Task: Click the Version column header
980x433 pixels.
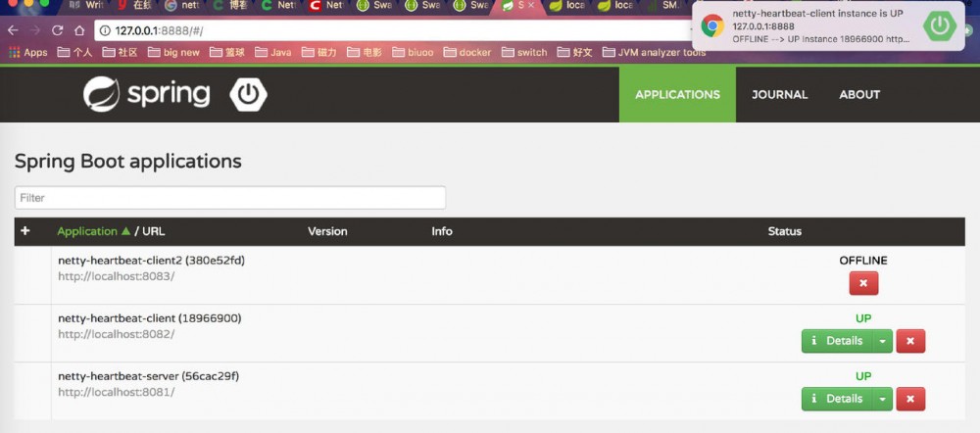Action: click(x=327, y=231)
